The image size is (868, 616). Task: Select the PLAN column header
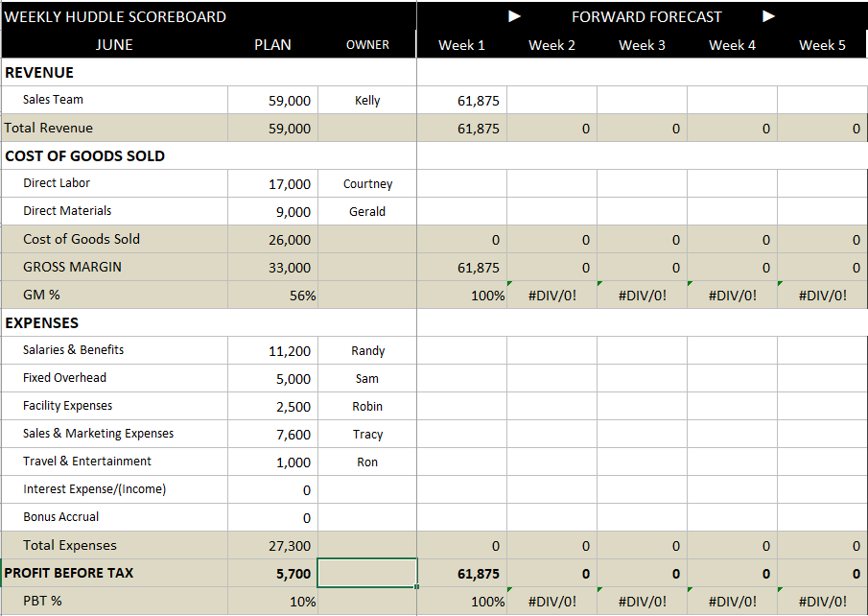272,44
